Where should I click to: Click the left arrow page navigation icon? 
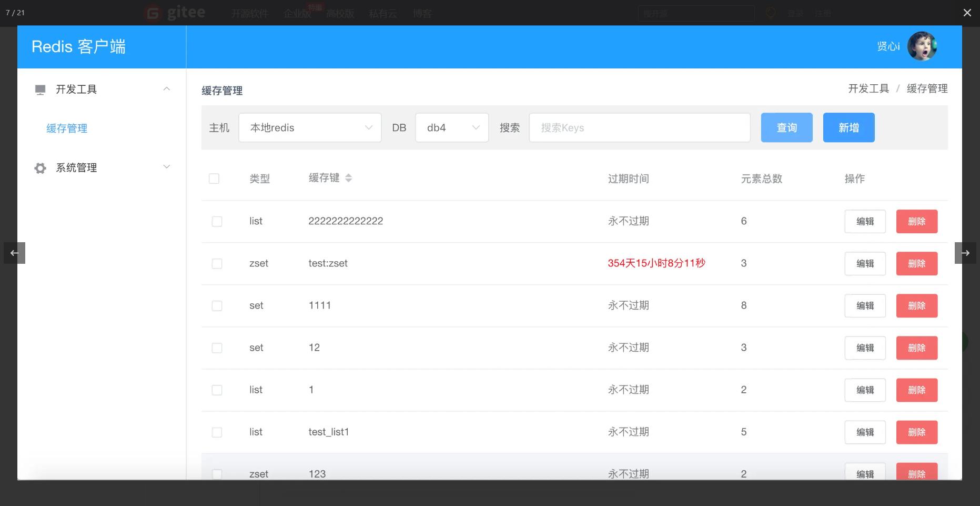click(x=14, y=253)
